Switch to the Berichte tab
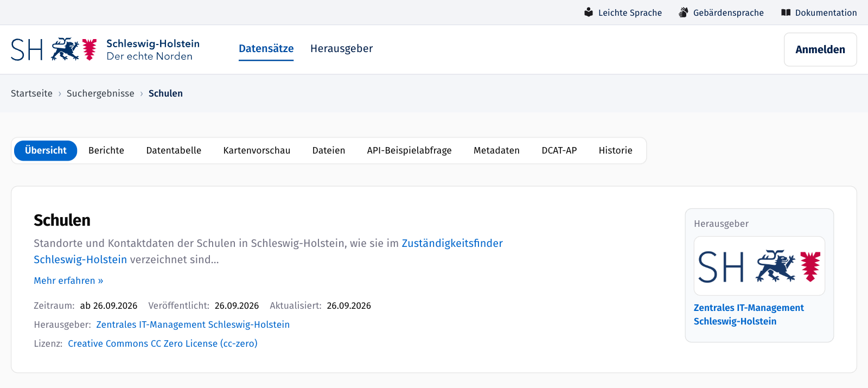 106,150
